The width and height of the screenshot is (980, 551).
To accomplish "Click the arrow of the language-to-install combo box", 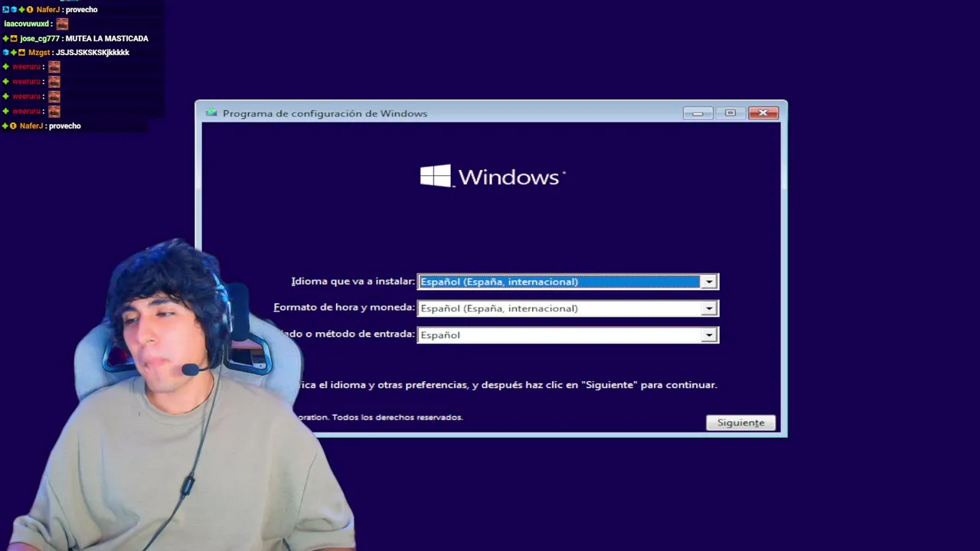I will tap(709, 282).
